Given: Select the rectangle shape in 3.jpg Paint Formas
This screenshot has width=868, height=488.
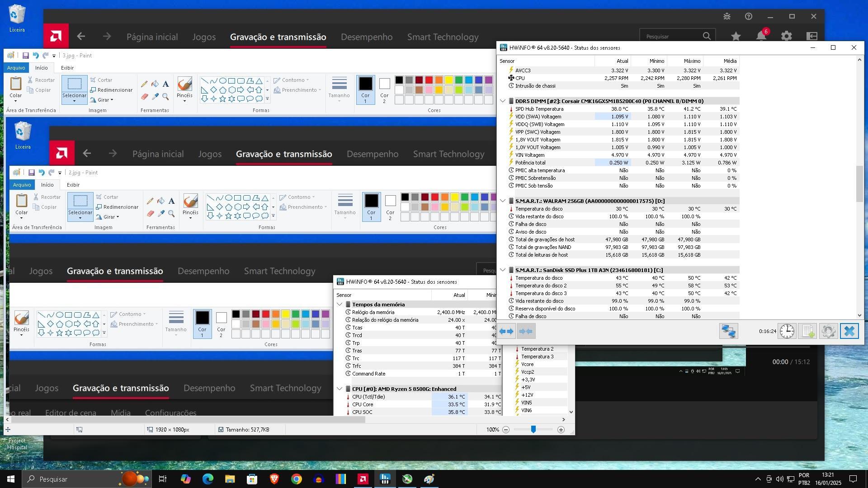Looking at the screenshot, I should (x=232, y=81).
